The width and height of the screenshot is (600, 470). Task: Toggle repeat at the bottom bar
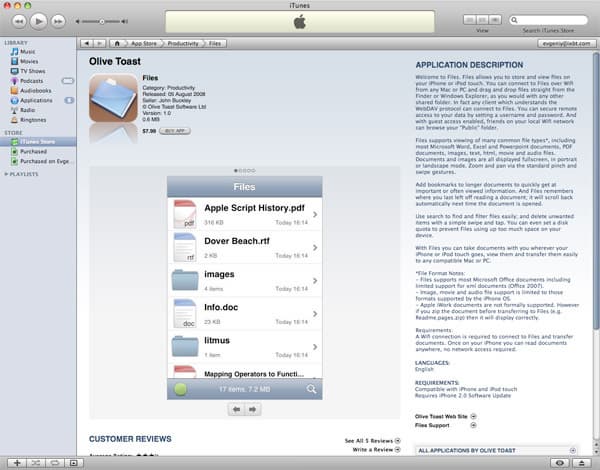click(x=55, y=463)
